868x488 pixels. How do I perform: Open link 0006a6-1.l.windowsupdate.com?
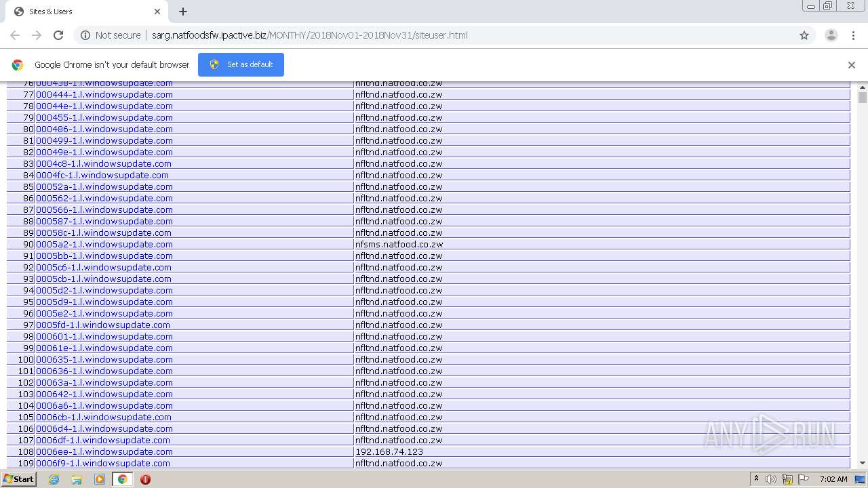point(104,405)
